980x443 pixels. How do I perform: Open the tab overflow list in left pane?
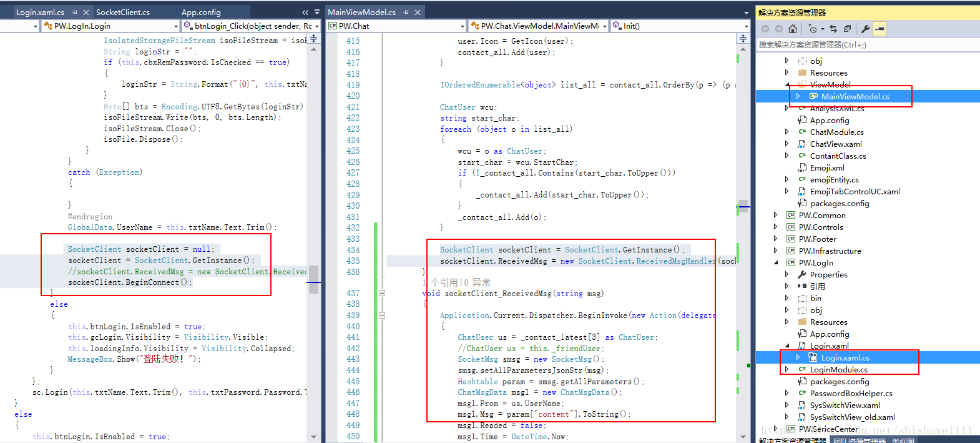317,12
